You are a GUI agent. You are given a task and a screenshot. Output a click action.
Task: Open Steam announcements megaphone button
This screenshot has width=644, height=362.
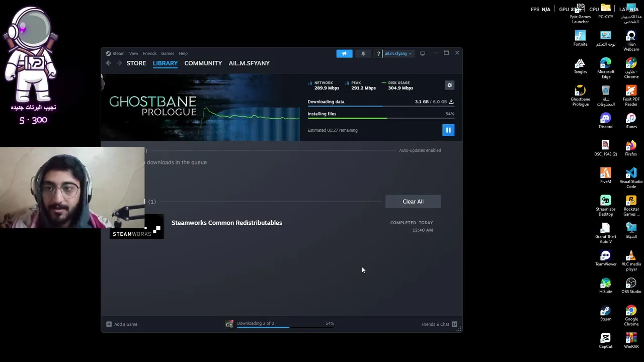(x=345, y=53)
